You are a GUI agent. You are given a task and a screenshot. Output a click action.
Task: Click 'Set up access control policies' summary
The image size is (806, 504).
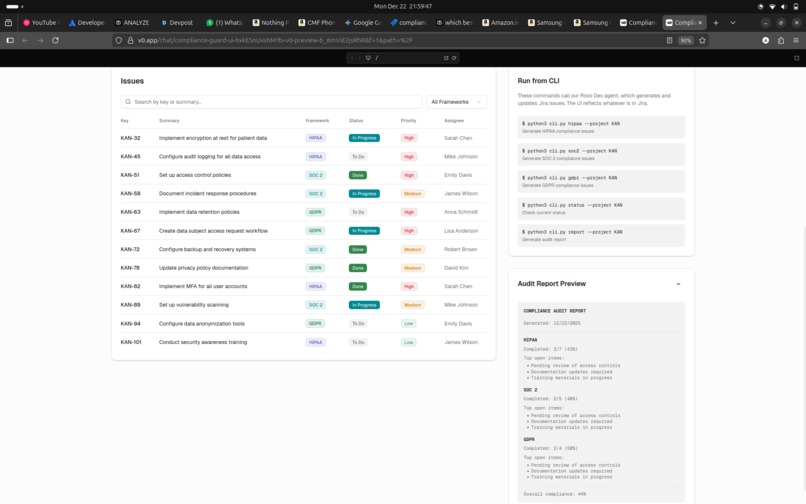click(195, 175)
